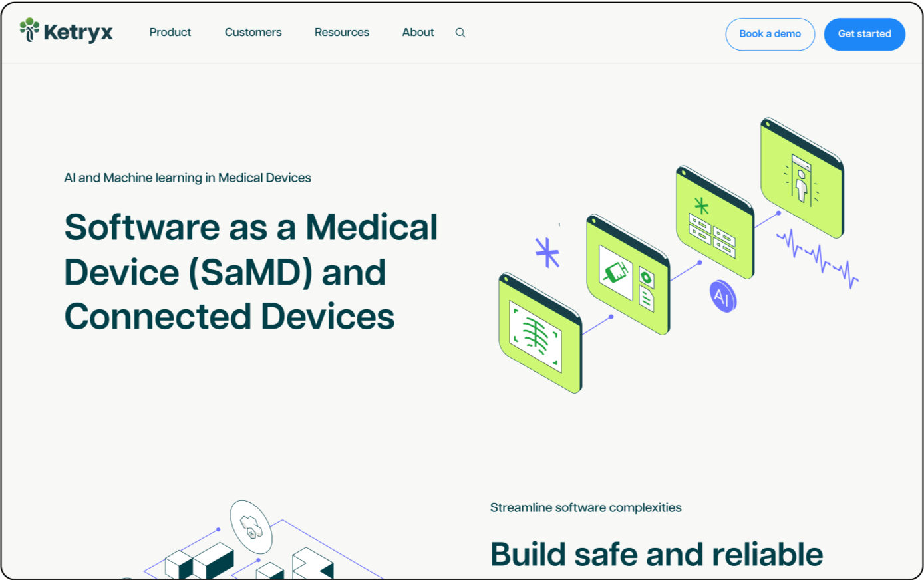Click the body scanner window illustration
The width and height of the screenshot is (924, 580).
click(802, 178)
